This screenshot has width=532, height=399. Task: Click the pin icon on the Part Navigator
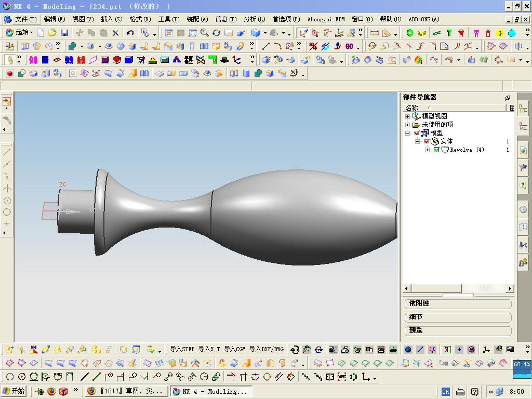click(x=508, y=98)
